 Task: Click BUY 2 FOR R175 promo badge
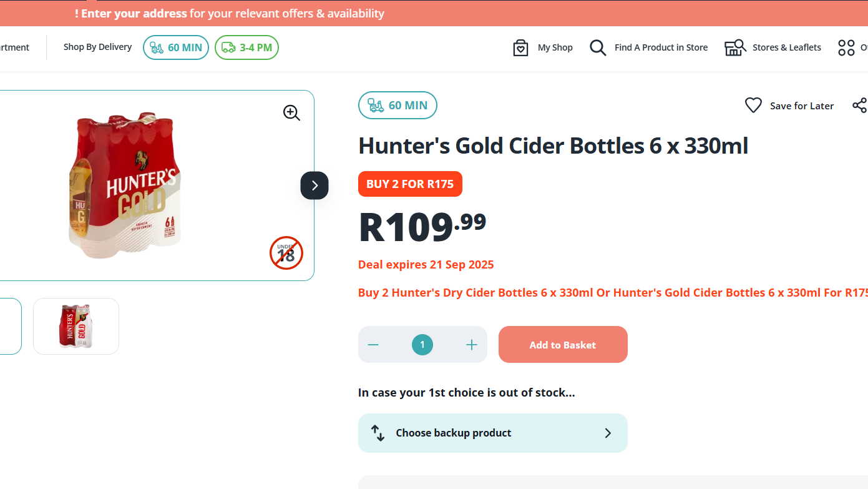410,184
